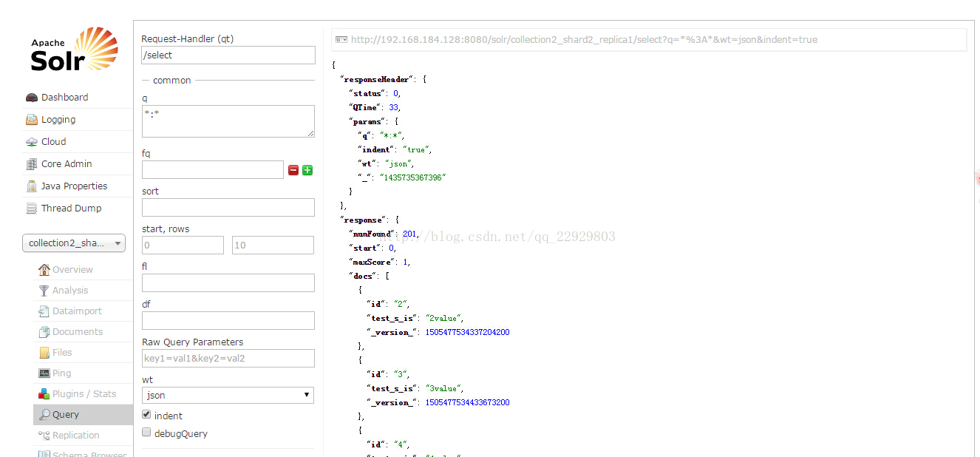This screenshot has height=457, width=980.
Task: Click the Ping icon
Action: [x=44, y=373]
